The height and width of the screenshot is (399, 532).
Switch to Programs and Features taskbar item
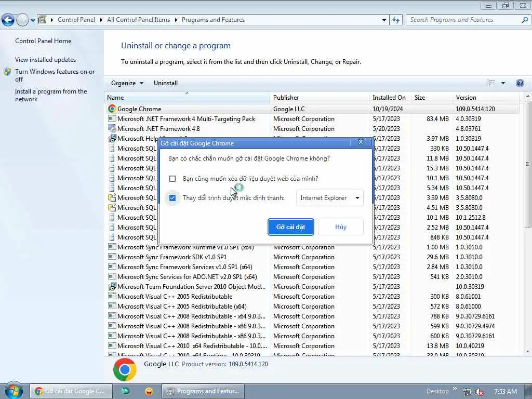pos(203,391)
